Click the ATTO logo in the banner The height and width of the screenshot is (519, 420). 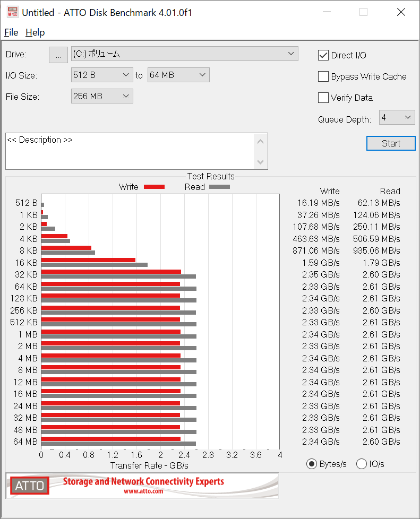(x=30, y=486)
